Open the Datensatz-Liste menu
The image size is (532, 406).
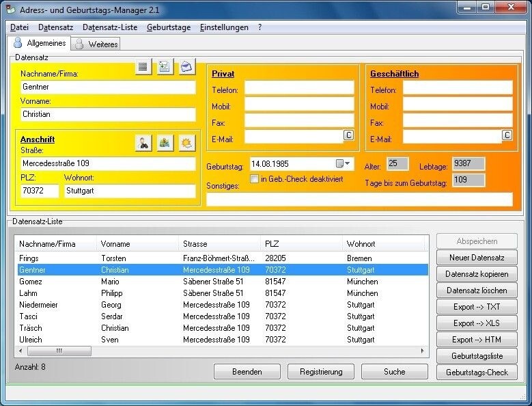point(110,27)
